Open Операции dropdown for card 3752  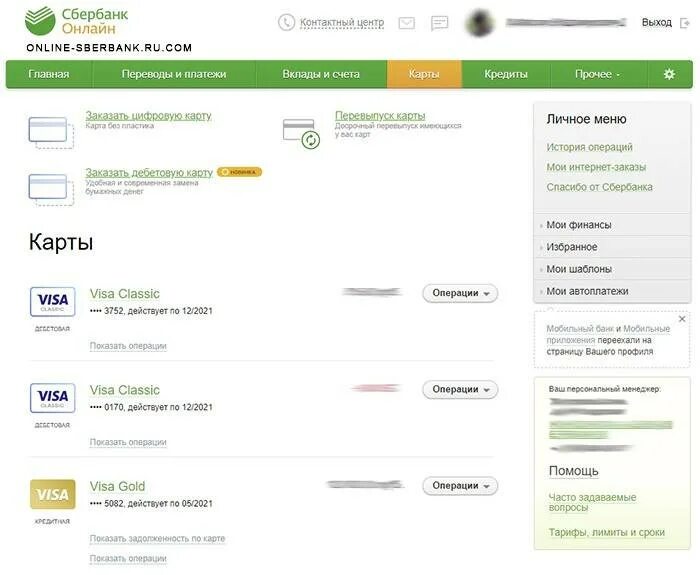460,293
